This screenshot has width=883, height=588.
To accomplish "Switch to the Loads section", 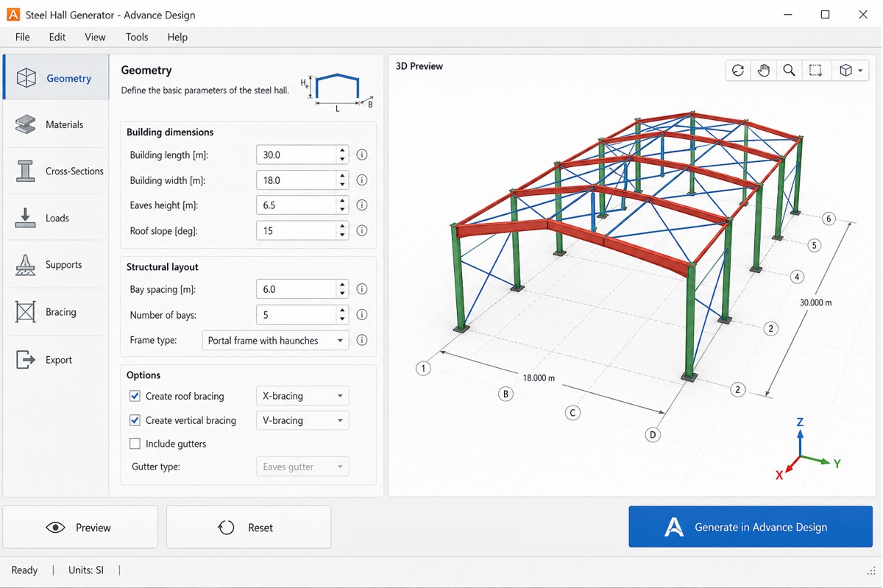I will coord(56,218).
